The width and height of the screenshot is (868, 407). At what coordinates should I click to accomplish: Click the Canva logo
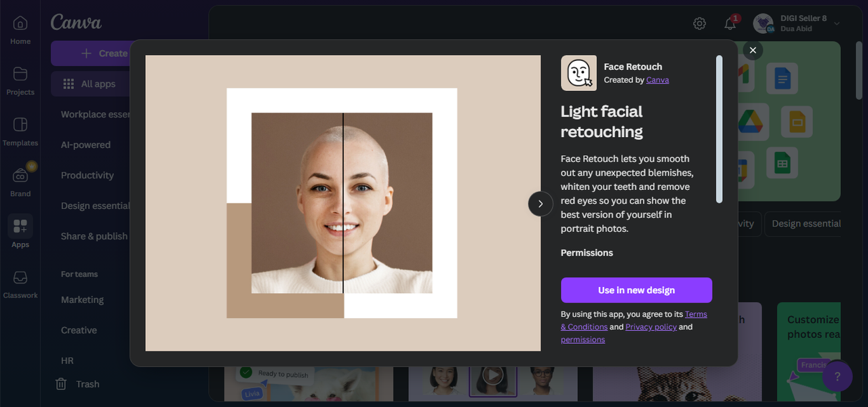pos(76,22)
